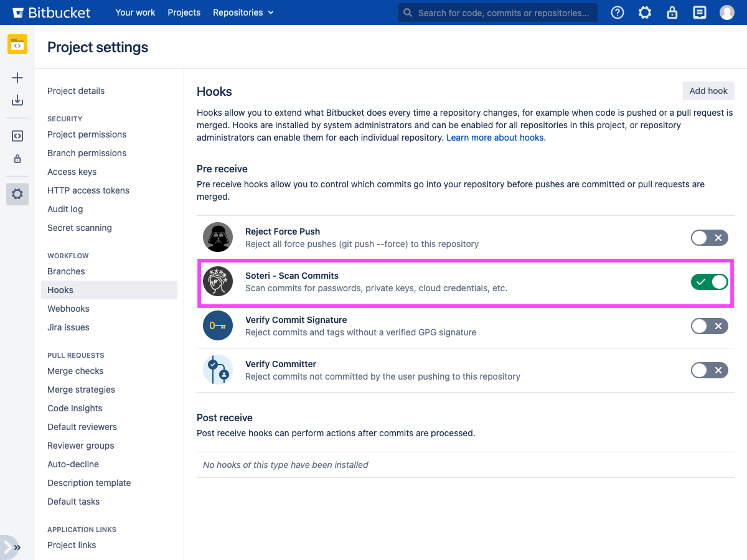Viewport: 747px width, 560px height.
Task: Open the Learn more about hooks link
Action: tap(495, 138)
